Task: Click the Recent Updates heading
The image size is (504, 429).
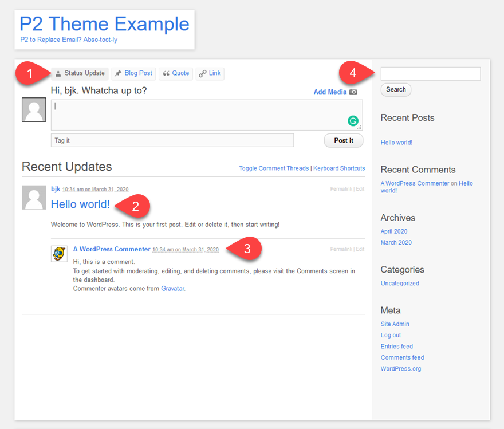Action: point(67,167)
